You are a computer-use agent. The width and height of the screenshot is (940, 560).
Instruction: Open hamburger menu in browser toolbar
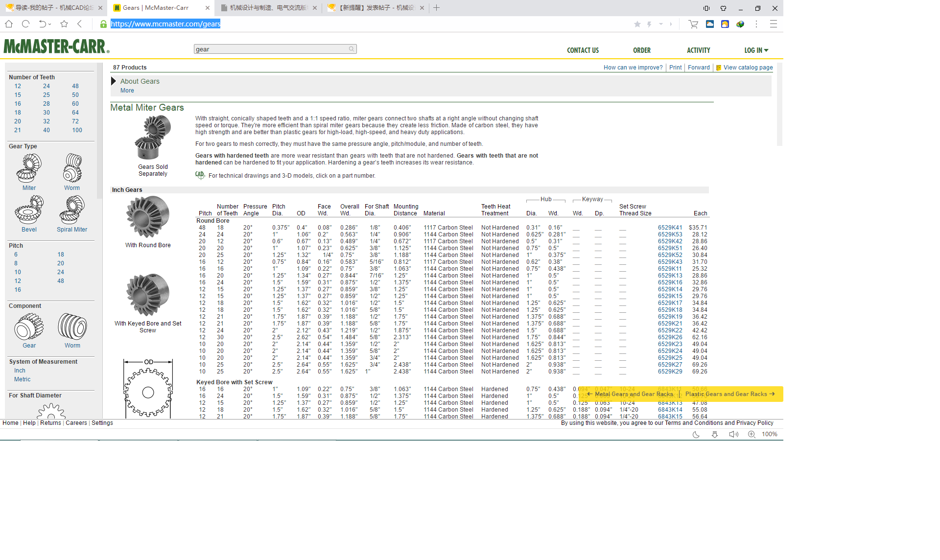(774, 24)
